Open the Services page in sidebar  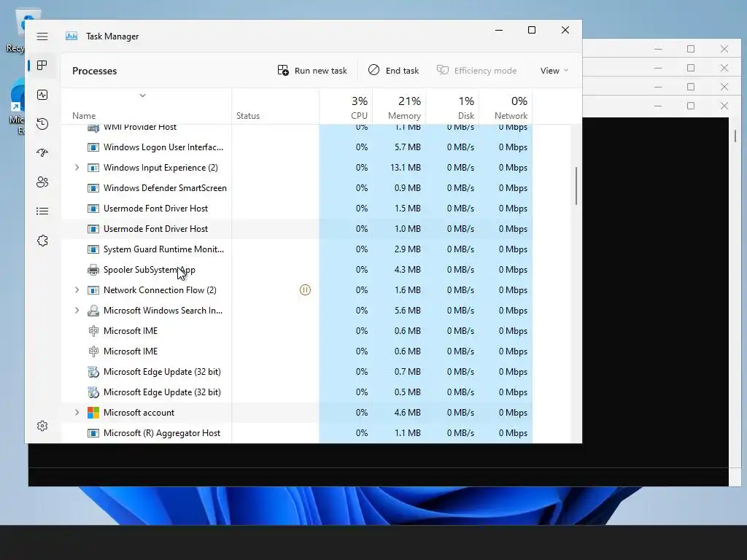point(42,241)
